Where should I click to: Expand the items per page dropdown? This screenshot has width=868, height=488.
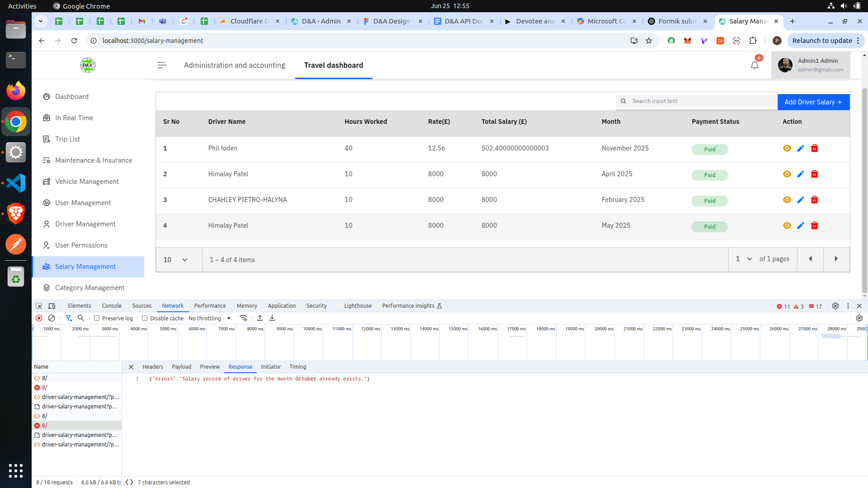[176, 260]
